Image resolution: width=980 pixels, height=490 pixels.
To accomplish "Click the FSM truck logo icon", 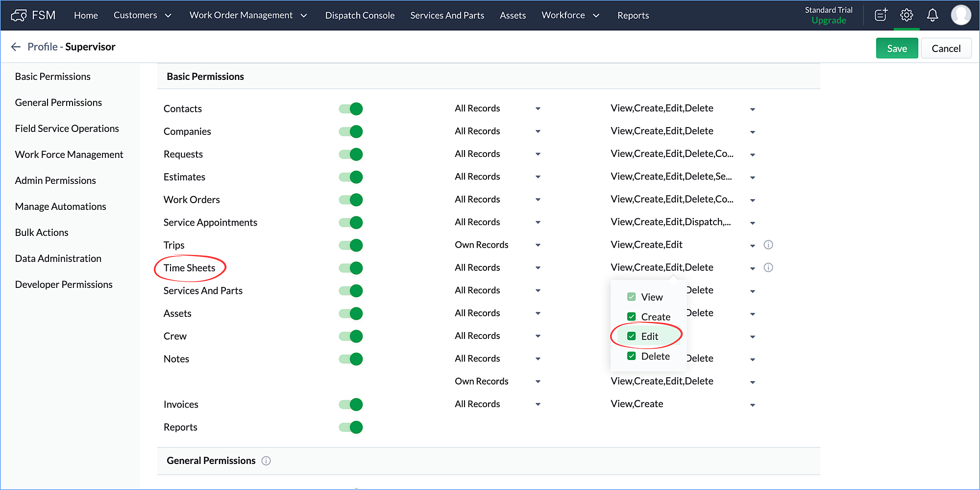I will [19, 15].
